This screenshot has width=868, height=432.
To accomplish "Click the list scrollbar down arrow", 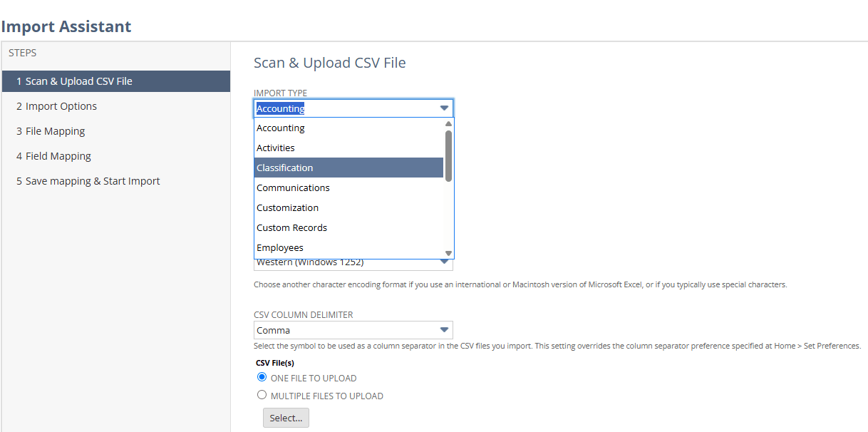I will tap(448, 253).
